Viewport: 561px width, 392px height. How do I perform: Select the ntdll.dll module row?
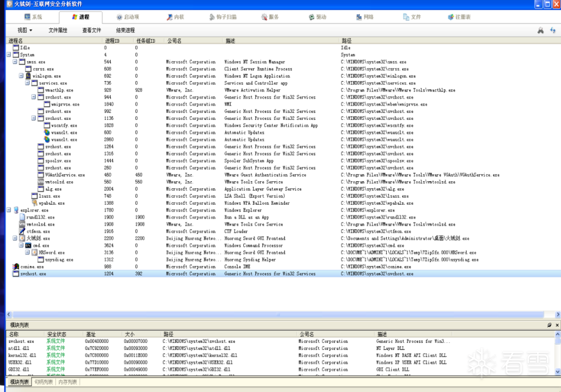pos(280,348)
